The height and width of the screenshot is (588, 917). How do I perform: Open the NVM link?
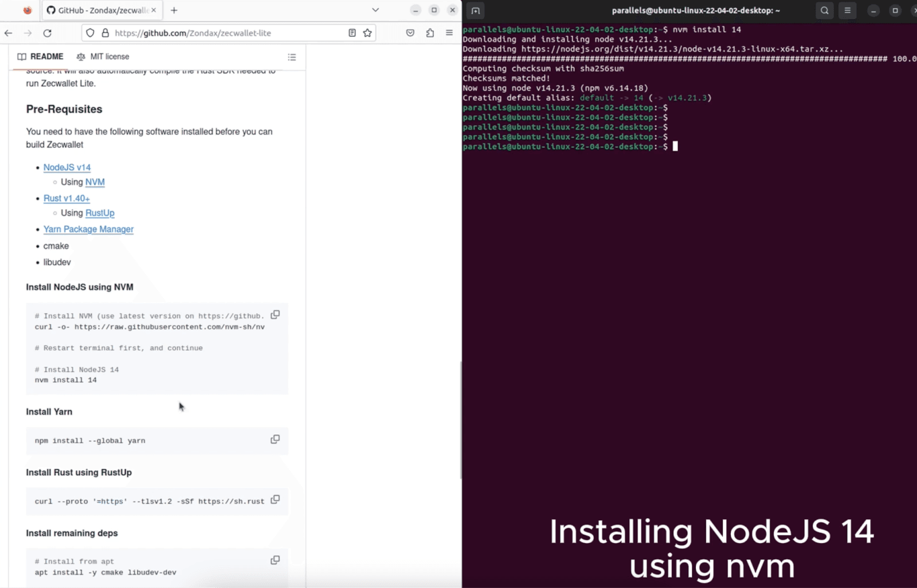coord(95,182)
